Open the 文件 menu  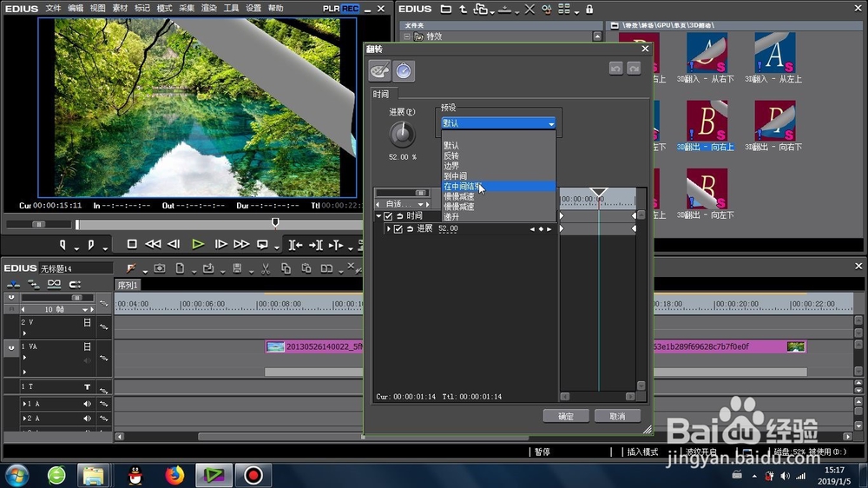coord(53,9)
